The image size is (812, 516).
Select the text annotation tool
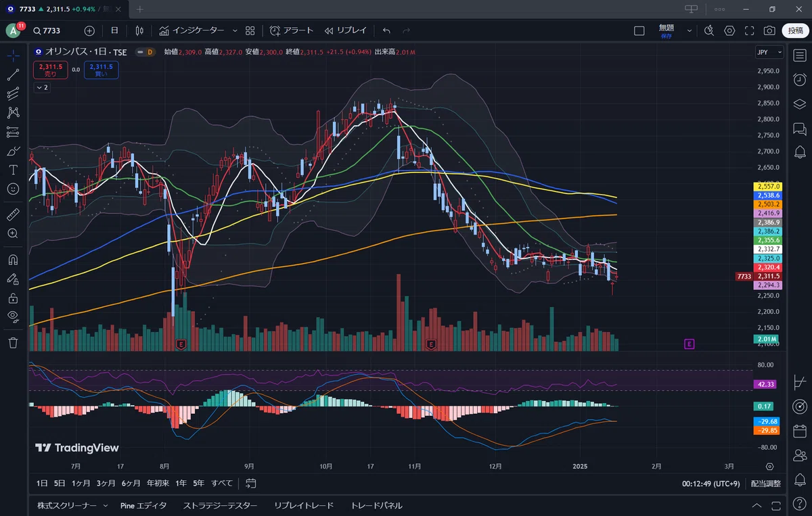point(13,170)
